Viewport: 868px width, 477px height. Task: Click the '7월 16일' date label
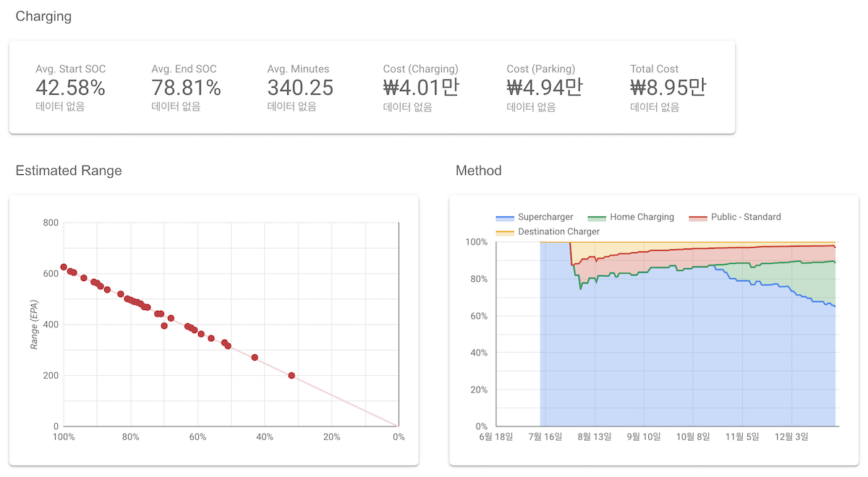(x=545, y=437)
